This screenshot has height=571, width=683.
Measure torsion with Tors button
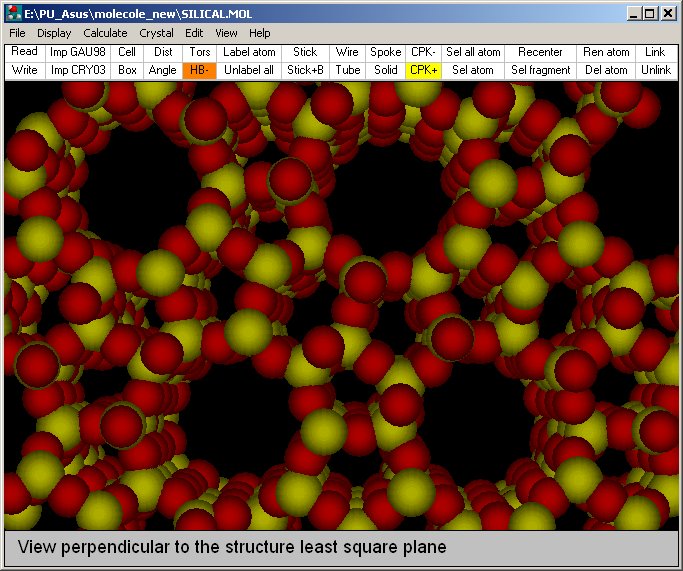(199, 52)
